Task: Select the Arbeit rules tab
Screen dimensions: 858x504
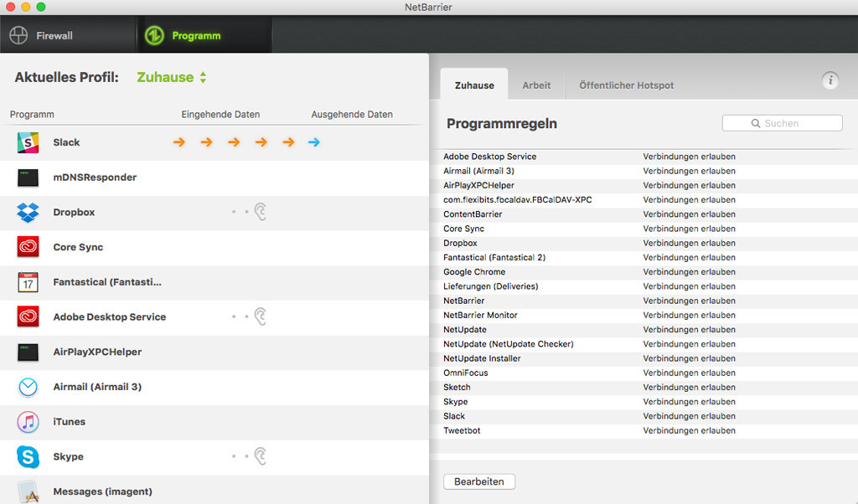Action: tap(536, 85)
